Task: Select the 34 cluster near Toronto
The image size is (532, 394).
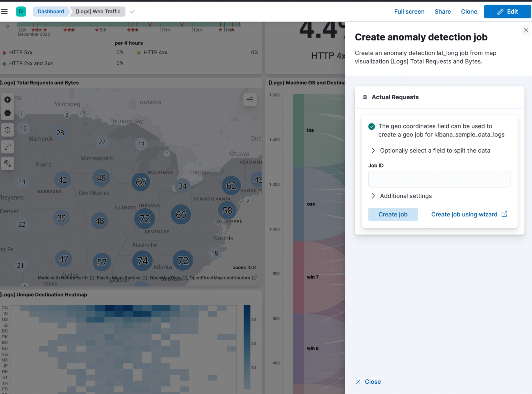Action: [x=182, y=186]
